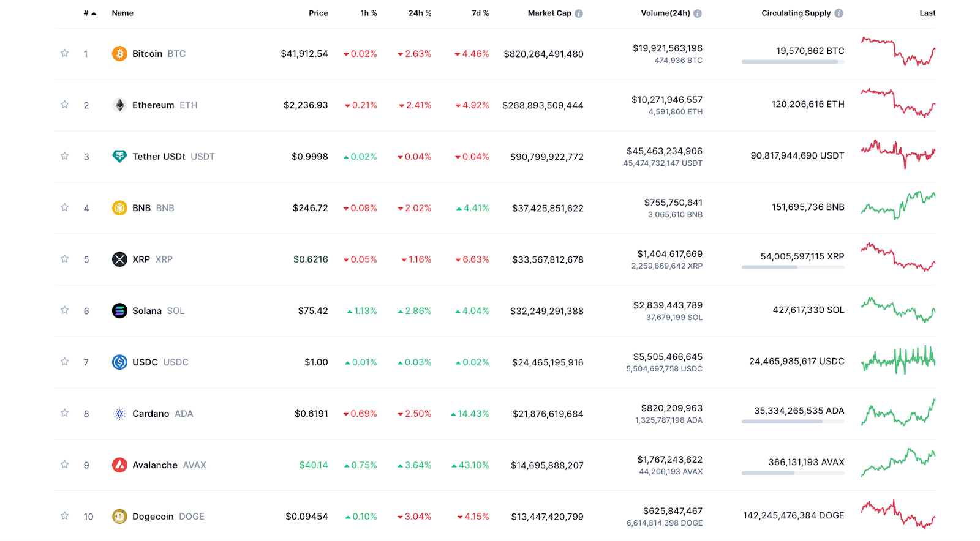Image resolution: width=980 pixels, height=541 pixels.
Task: Click BNB market cap $37,425,851,622
Action: 548,208
